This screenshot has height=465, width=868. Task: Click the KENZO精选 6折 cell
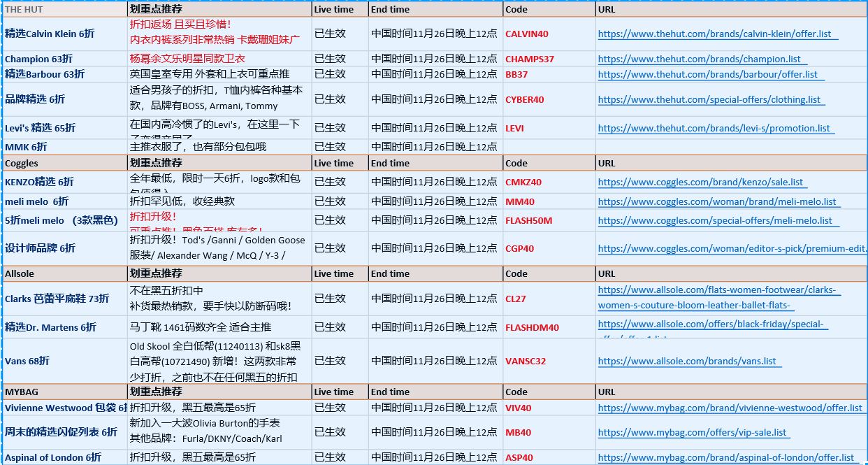65,182
